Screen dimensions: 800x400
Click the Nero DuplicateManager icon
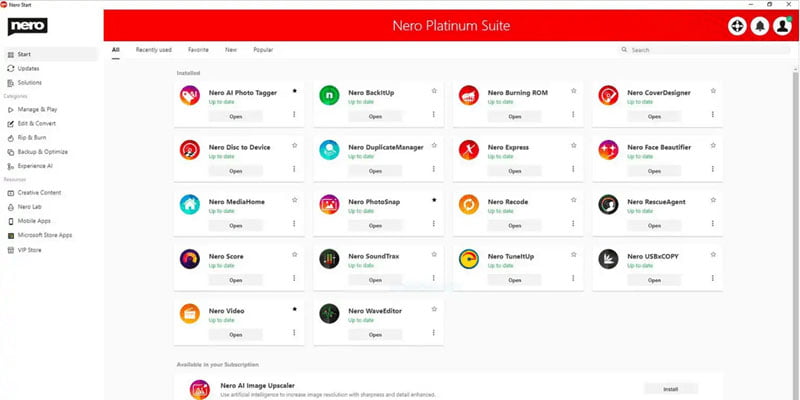click(x=329, y=150)
